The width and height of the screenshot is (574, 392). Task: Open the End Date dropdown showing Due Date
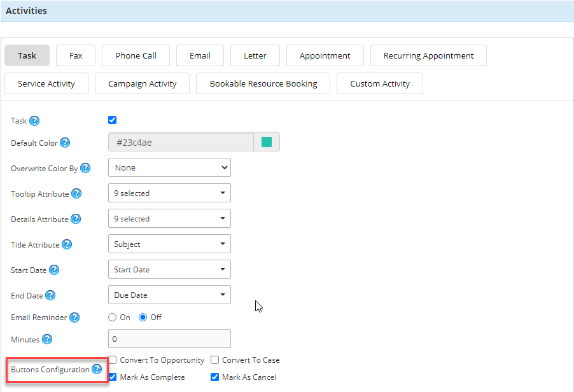coord(169,295)
